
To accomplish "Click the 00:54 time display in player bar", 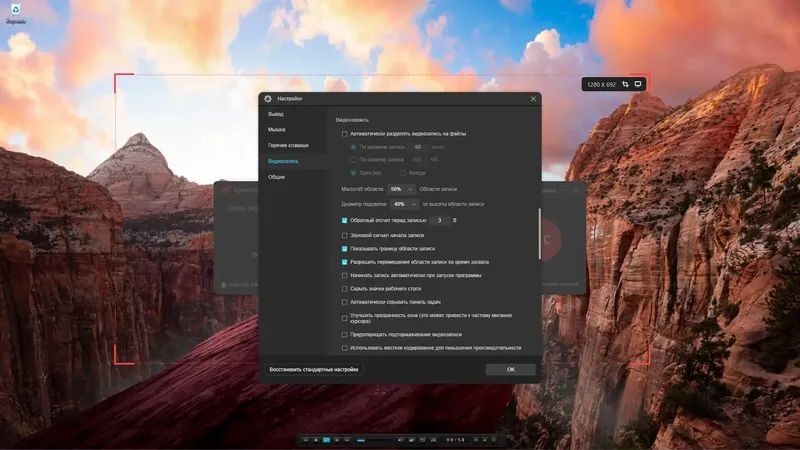I will [x=455, y=440].
